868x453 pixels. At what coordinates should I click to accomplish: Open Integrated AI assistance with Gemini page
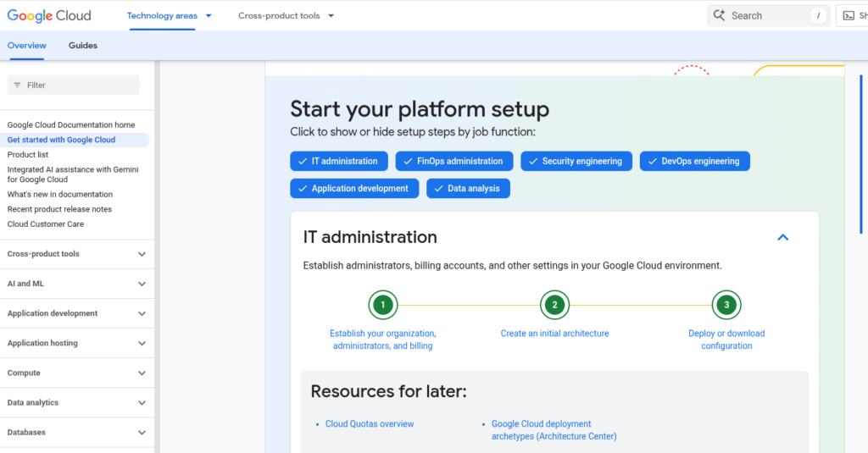pos(73,174)
